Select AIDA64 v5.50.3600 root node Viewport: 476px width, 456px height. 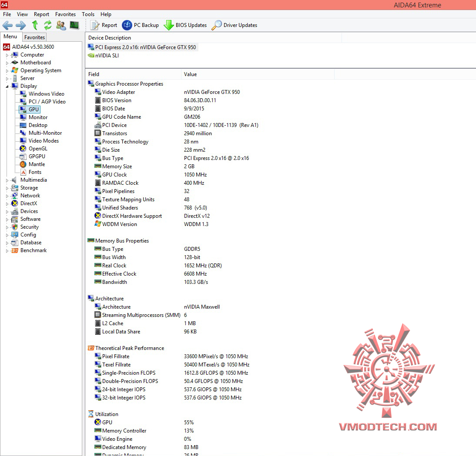pyautogui.click(x=33, y=47)
